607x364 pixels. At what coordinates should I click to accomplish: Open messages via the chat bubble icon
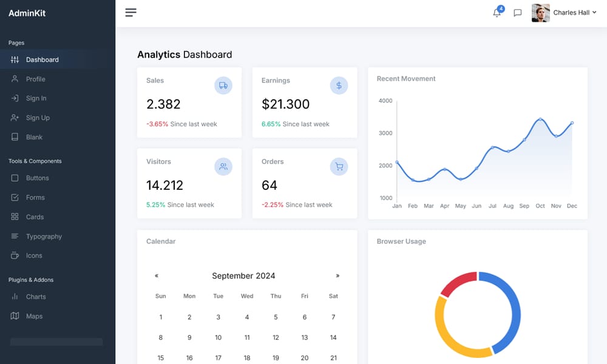coord(517,13)
